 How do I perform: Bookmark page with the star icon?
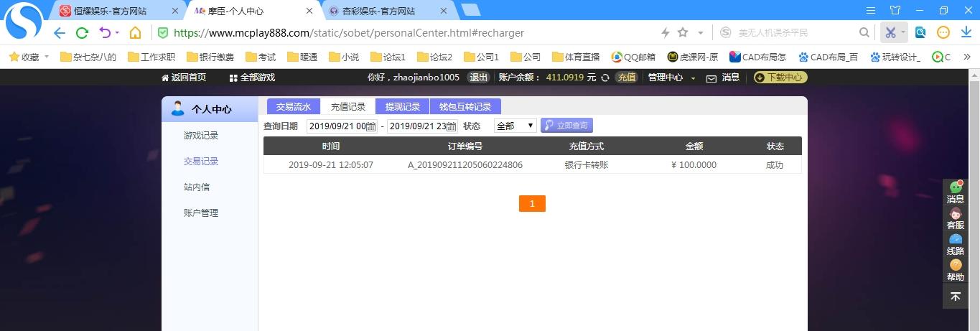click(x=683, y=32)
